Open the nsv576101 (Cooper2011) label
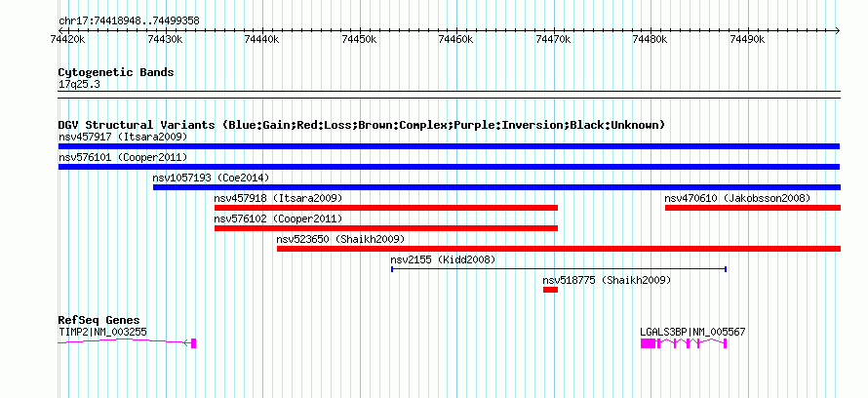This screenshot has height=398, width=868. pos(123,157)
